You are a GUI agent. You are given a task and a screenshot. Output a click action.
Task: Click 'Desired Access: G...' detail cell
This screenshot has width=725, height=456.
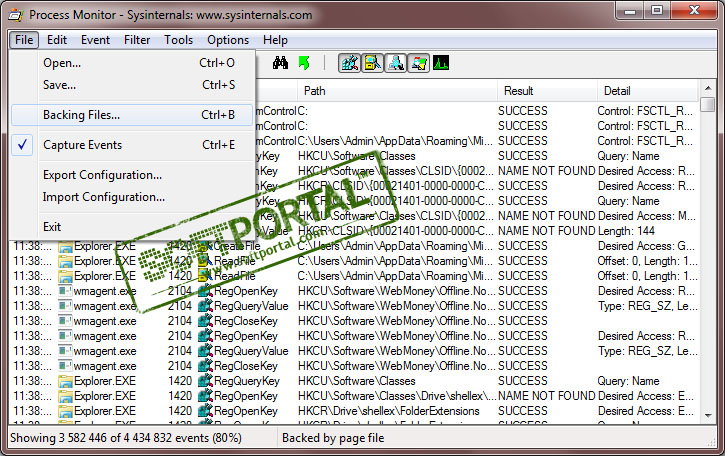646,246
